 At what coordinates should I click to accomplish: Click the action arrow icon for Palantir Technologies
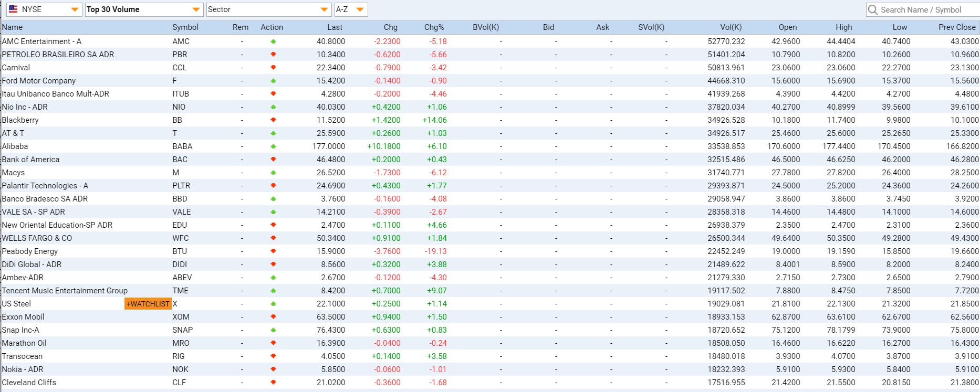pos(273,186)
